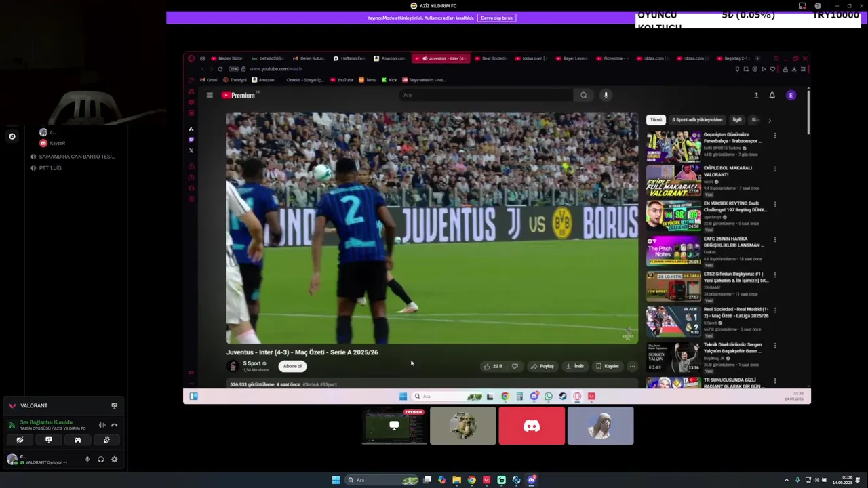Open the Discord soundboard button
The image size is (868, 488).
coord(106,440)
